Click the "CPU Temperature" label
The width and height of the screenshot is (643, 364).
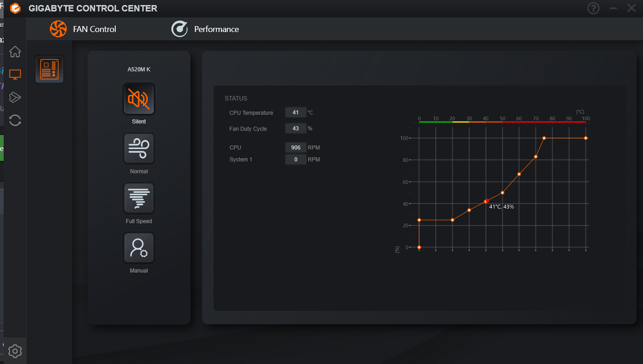tap(251, 112)
